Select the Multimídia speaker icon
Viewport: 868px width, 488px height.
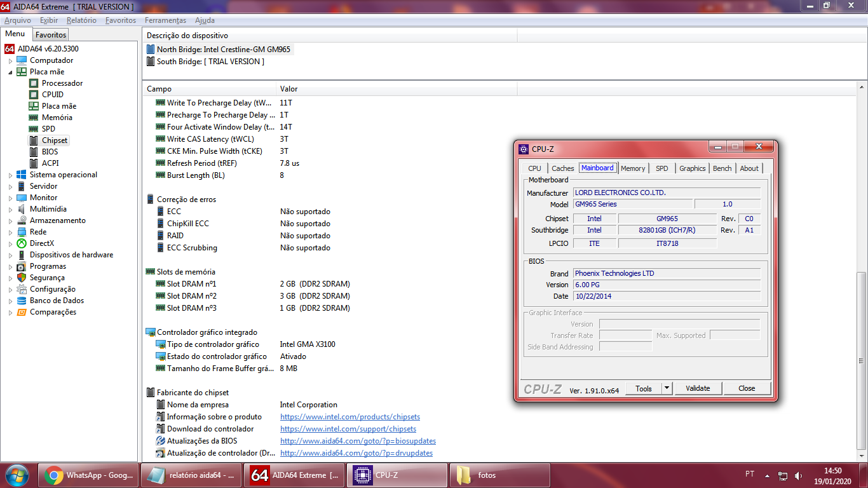click(x=22, y=209)
